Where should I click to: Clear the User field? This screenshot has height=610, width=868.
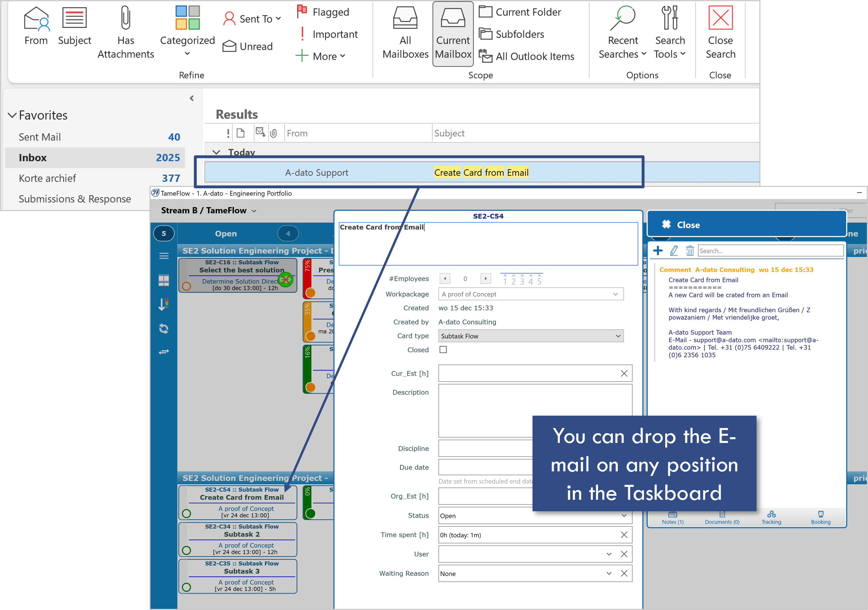(624, 554)
